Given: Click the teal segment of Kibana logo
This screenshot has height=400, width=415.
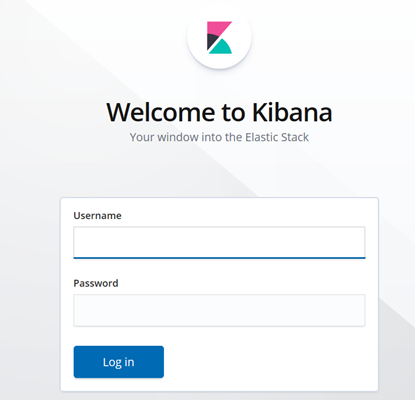Looking at the screenshot, I should pos(221,47).
